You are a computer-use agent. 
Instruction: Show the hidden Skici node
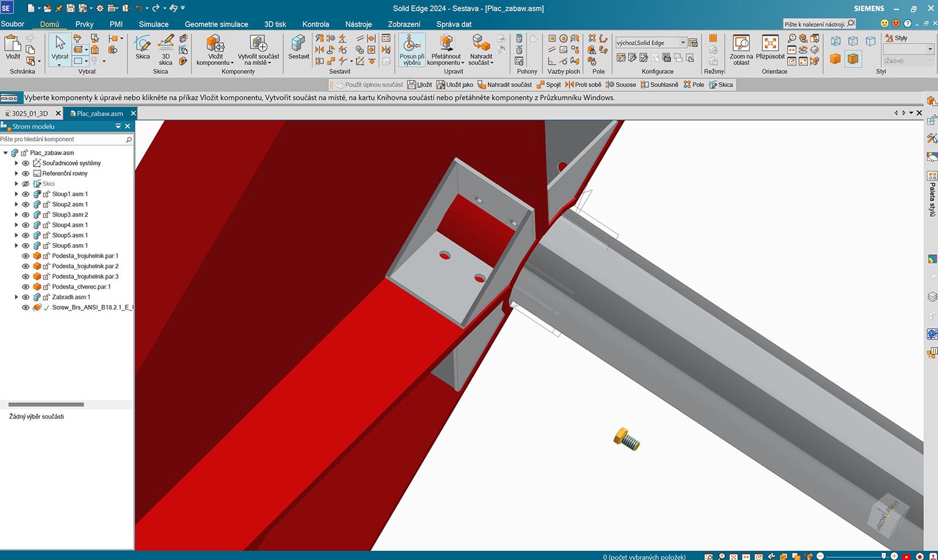pyautogui.click(x=26, y=184)
